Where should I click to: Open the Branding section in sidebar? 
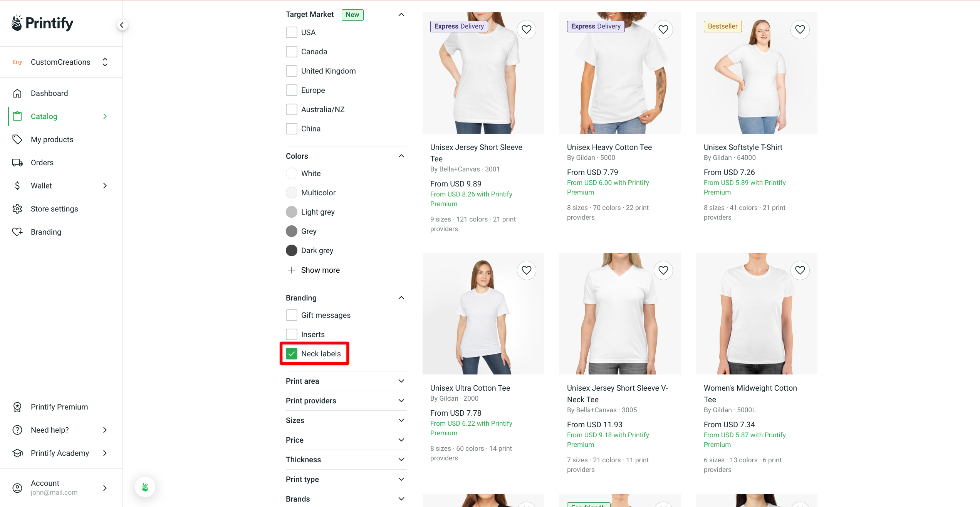coord(46,232)
